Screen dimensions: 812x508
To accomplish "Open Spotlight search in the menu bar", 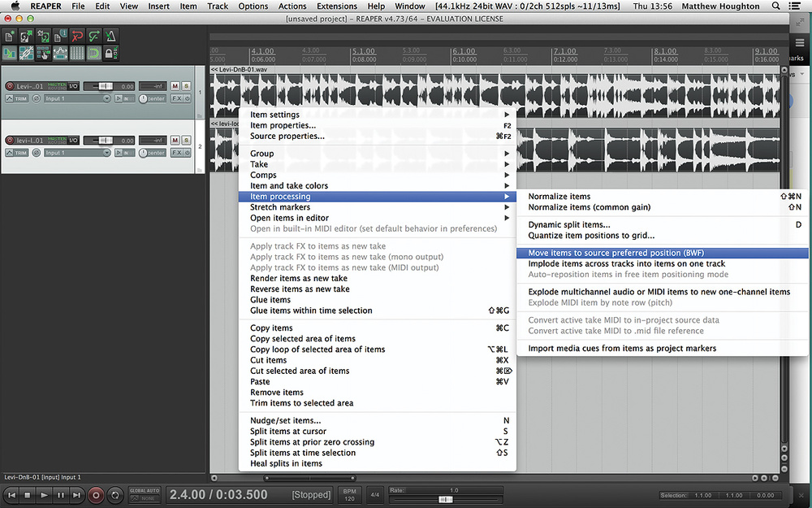I will tap(775, 7).
